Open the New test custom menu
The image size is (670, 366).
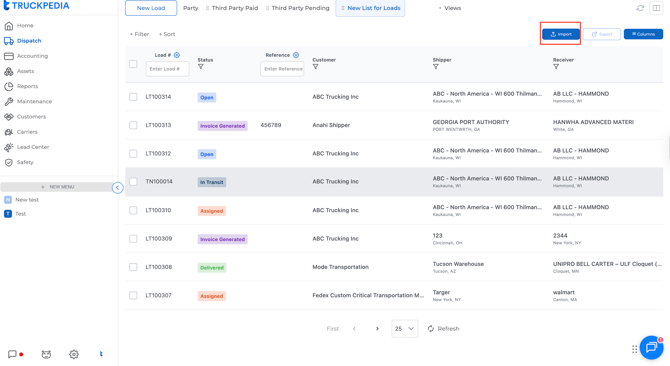[27, 200]
